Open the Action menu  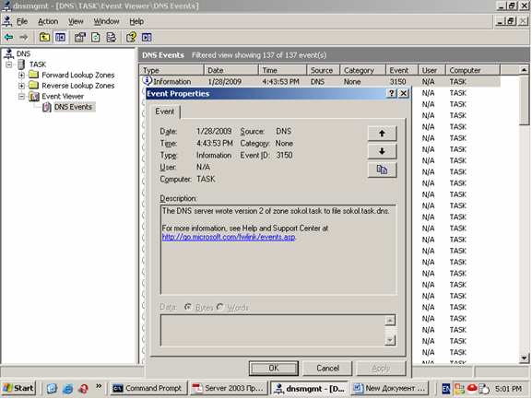point(48,21)
